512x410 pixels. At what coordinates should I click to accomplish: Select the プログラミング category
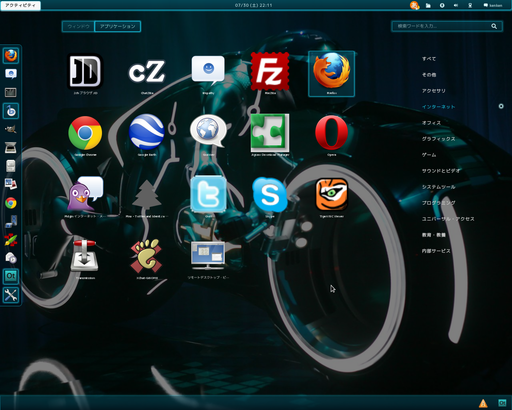(439, 203)
